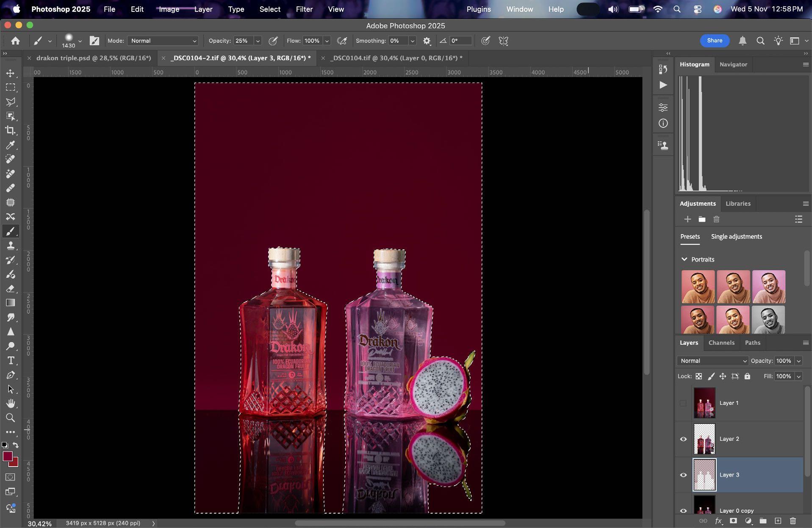Open the layer Opacity dropdown
The height and width of the screenshot is (528, 812).
pyautogui.click(x=798, y=361)
